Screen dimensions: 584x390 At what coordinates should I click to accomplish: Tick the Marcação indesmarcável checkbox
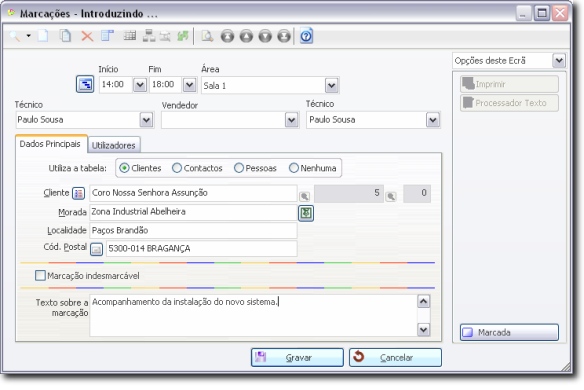point(40,276)
